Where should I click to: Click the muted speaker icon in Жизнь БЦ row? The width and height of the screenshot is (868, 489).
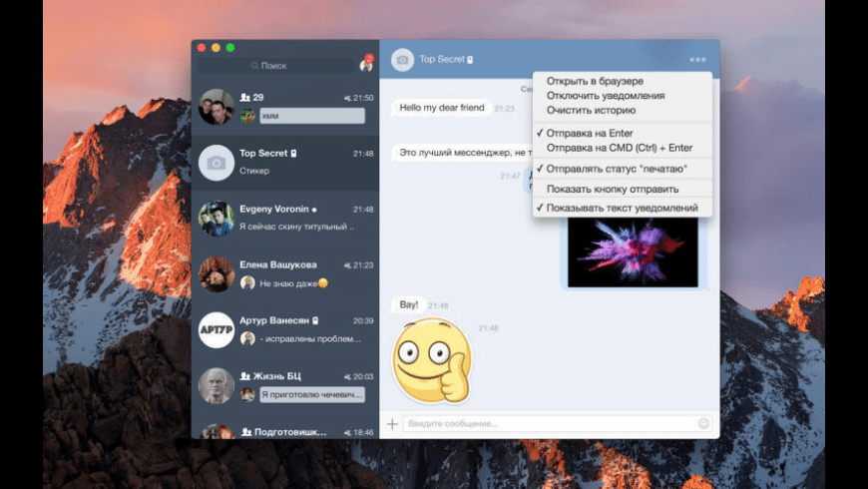pyautogui.click(x=347, y=376)
